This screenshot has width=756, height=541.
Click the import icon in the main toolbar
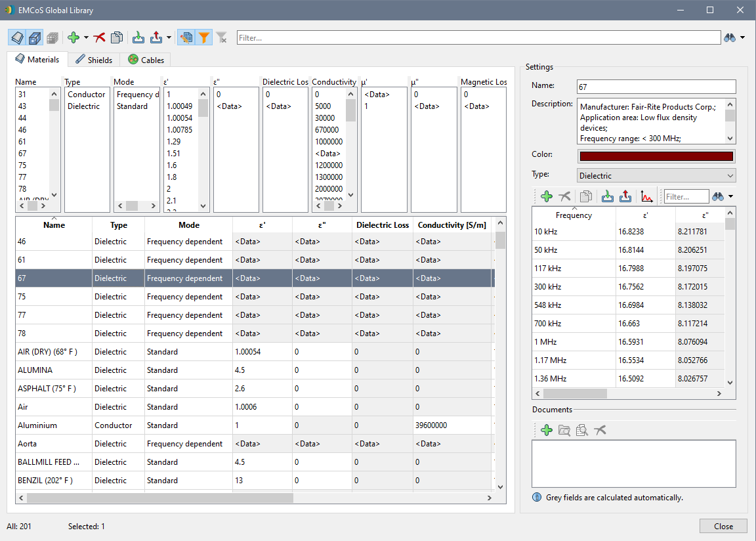pyautogui.click(x=138, y=37)
